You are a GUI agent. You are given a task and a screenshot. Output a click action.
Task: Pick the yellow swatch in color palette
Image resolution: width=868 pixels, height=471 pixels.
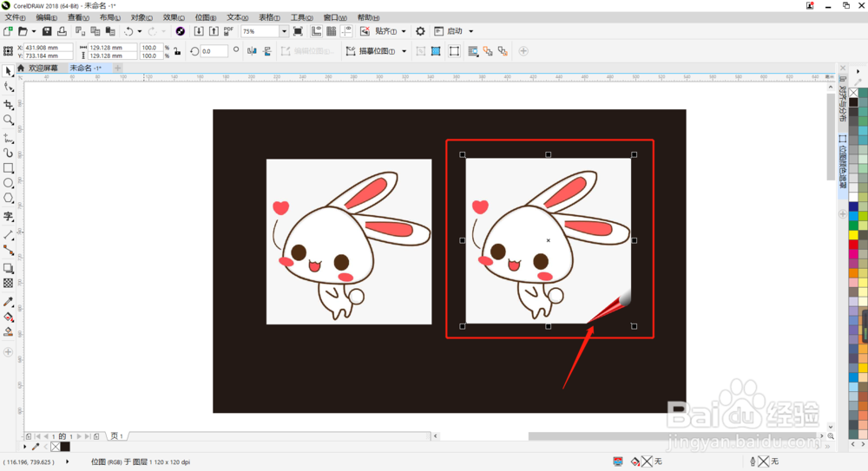(853, 235)
